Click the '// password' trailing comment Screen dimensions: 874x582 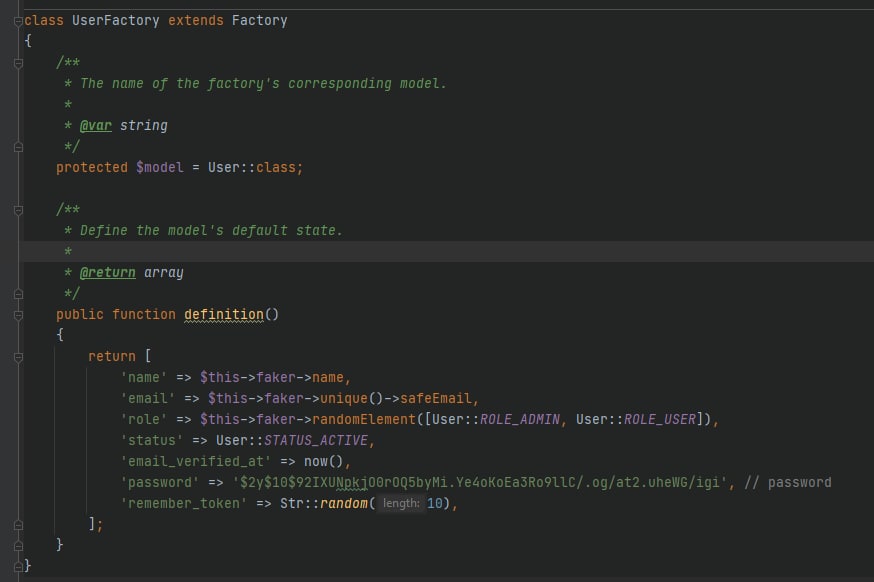(788, 482)
